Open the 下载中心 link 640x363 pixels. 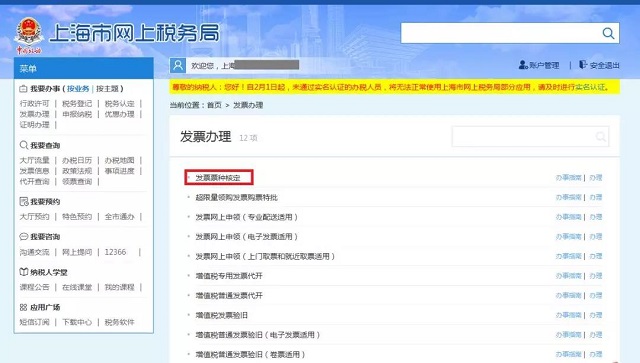coord(77,322)
